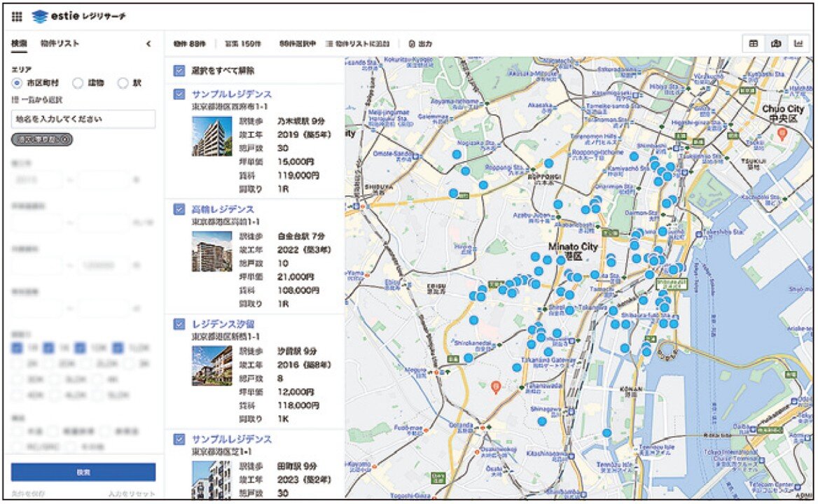Uncheck the 高輪レジデンス checkbox
This screenshot has width=818, height=504.
tap(180, 209)
